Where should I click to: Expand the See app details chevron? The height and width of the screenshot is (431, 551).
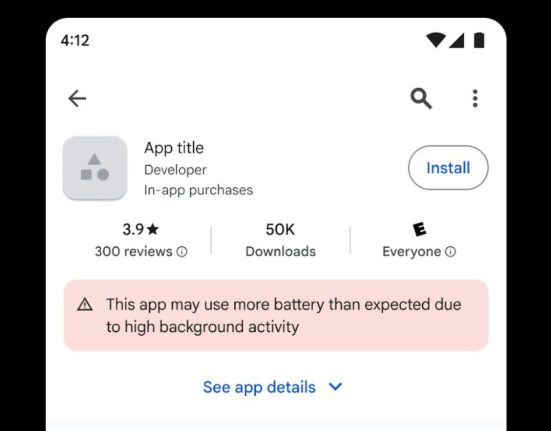point(335,387)
